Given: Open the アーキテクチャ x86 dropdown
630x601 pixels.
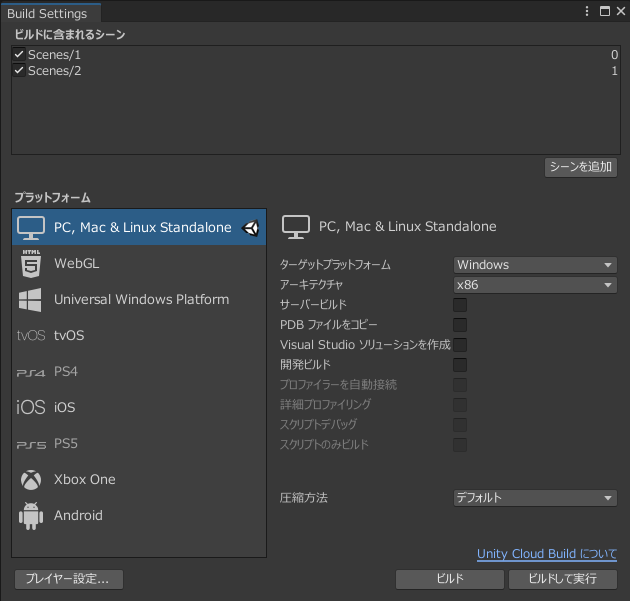Looking at the screenshot, I should pos(535,285).
